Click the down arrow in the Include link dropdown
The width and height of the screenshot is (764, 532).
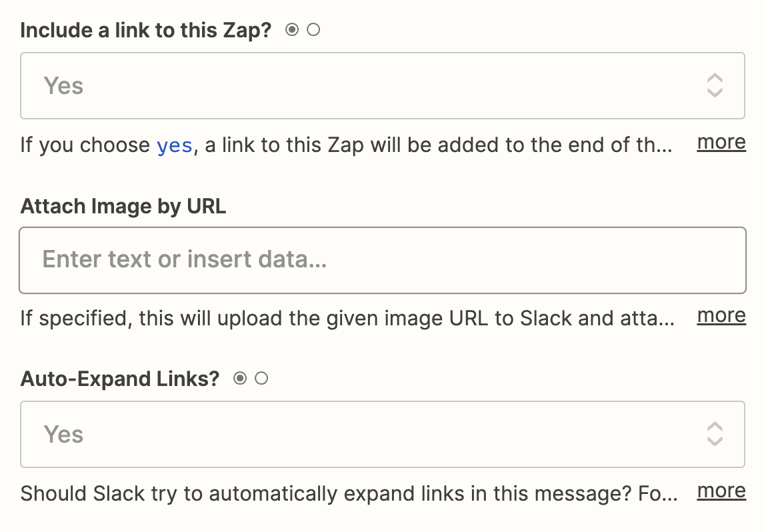point(714,92)
